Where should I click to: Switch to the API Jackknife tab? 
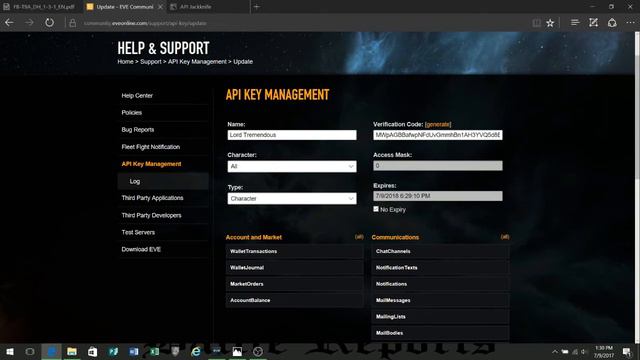[x=195, y=7]
